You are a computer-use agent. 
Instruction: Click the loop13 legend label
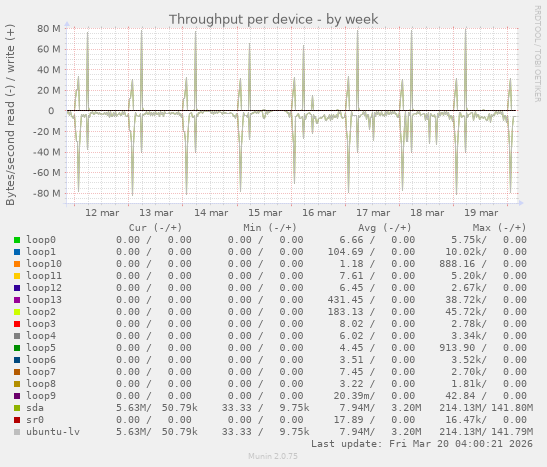point(44,300)
